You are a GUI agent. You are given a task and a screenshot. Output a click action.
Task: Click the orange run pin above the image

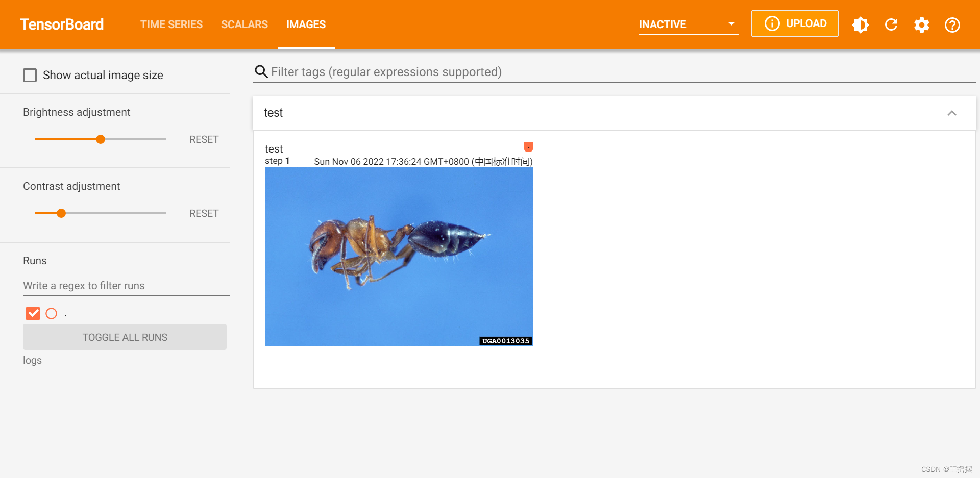pos(528,147)
